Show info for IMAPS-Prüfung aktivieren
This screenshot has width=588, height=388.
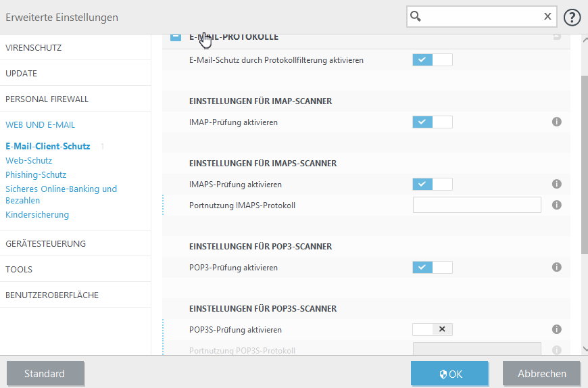click(x=557, y=184)
